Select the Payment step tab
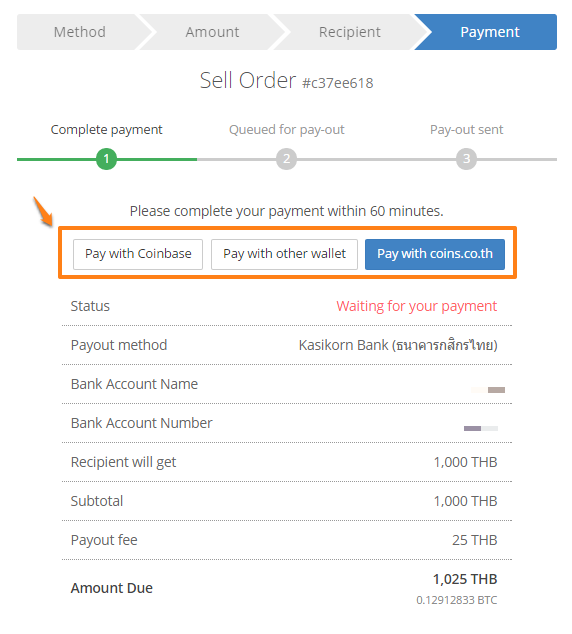Viewport: 572px width, 634px height. [490, 32]
